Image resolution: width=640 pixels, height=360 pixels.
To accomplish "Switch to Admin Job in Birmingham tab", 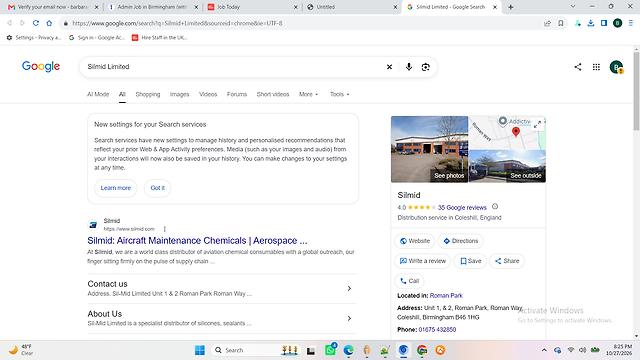I will (152, 7).
